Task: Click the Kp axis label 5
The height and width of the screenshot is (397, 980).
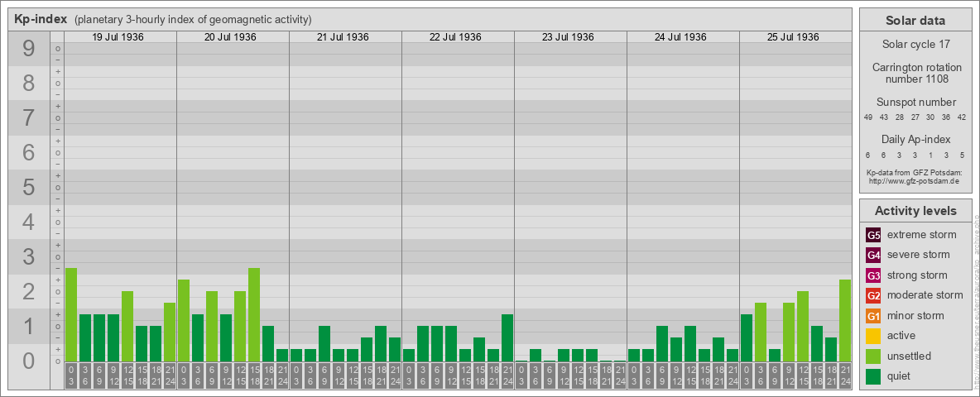Action: 28,187
